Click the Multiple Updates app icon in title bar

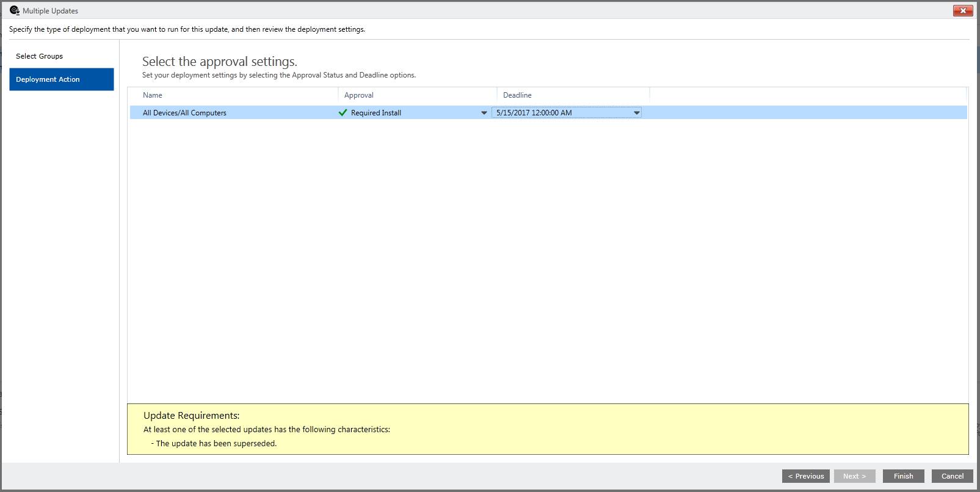(x=15, y=10)
